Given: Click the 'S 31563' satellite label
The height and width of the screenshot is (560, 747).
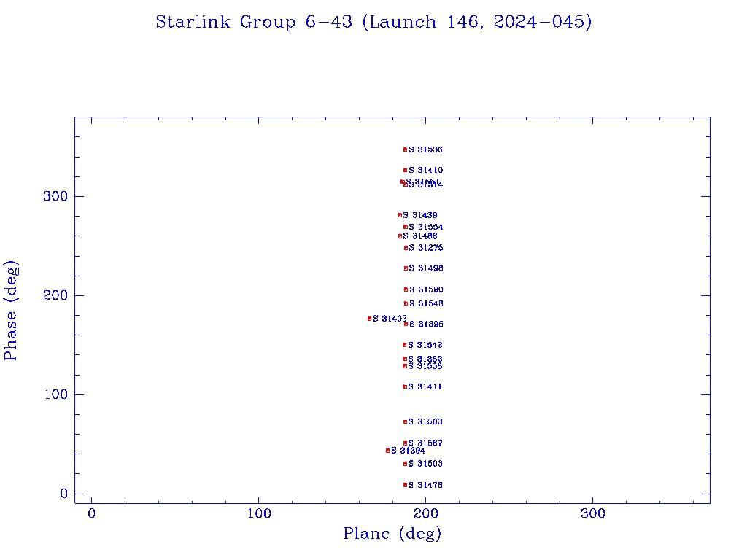Looking at the screenshot, I should (x=425, y=421).
